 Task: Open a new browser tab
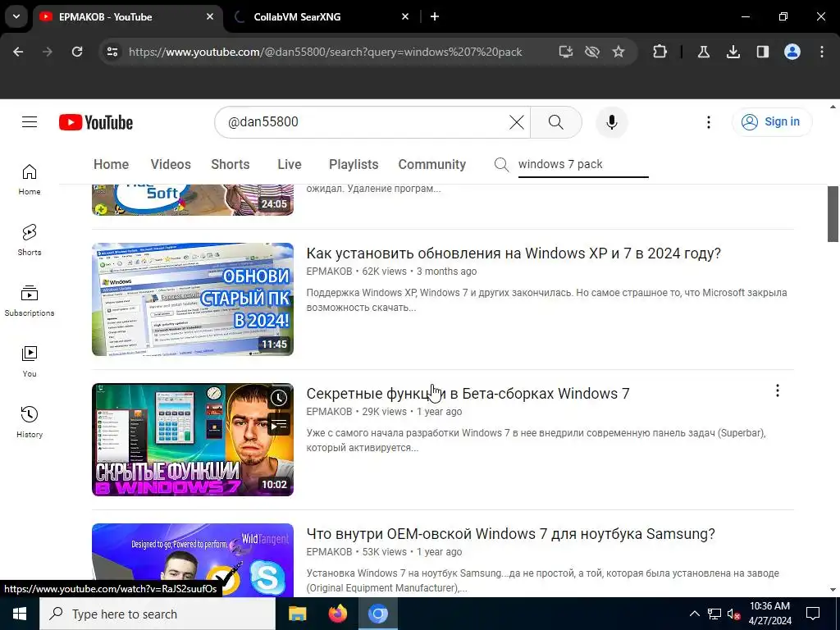point(435,16)
